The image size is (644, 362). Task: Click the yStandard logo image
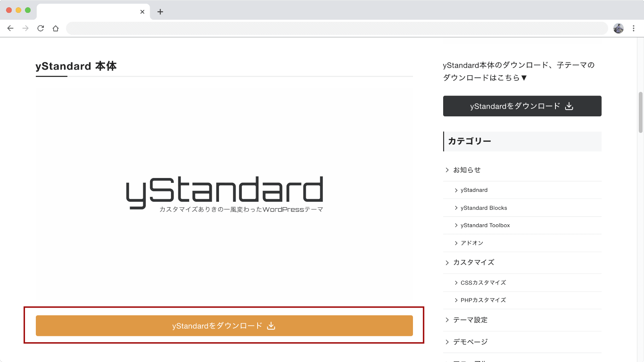[224, 193]
